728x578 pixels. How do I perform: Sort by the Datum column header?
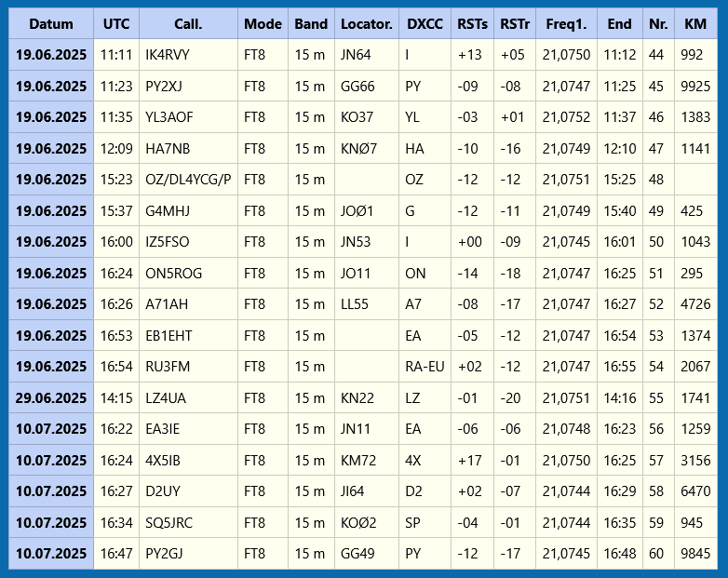pos(51,23)
